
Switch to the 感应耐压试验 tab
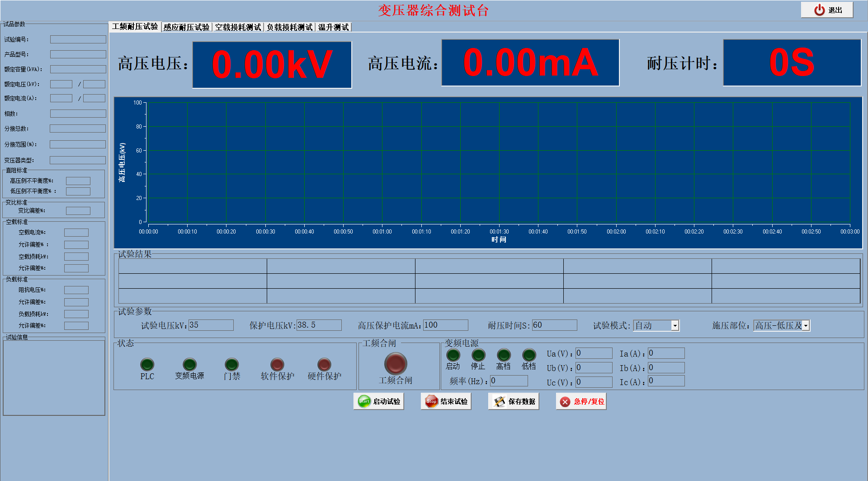click(186, 27)
